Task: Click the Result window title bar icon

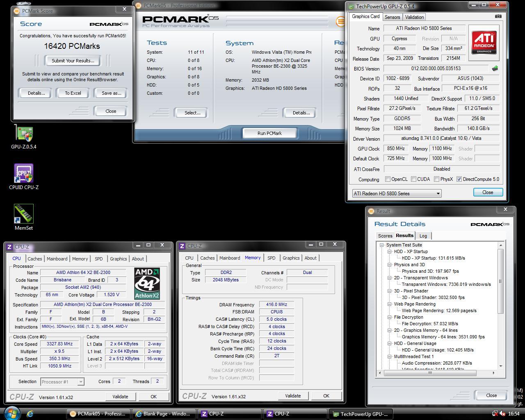Action: 371,211
